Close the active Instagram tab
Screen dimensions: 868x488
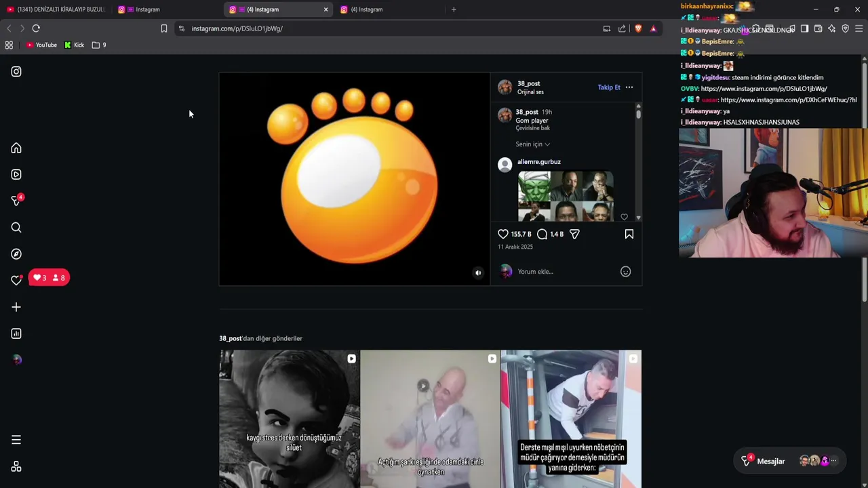click(x=325, y=9)
